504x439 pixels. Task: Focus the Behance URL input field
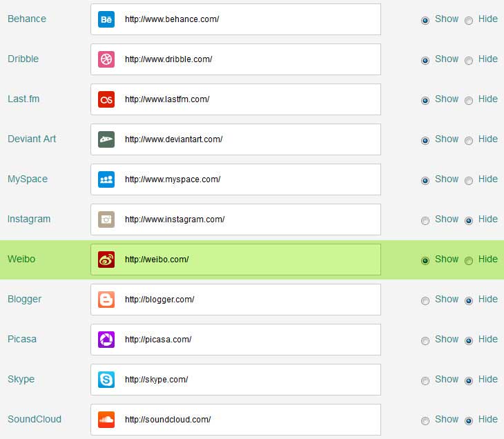point(235,19)
